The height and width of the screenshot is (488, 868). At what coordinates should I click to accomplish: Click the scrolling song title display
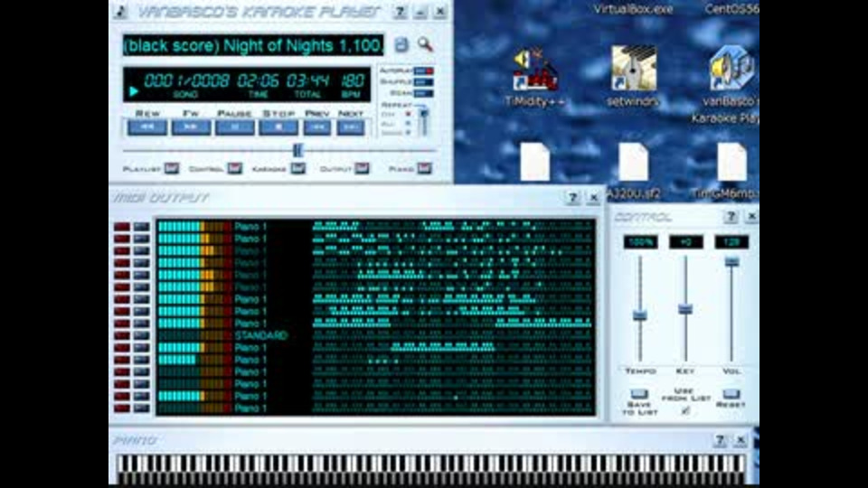(253, 45)
